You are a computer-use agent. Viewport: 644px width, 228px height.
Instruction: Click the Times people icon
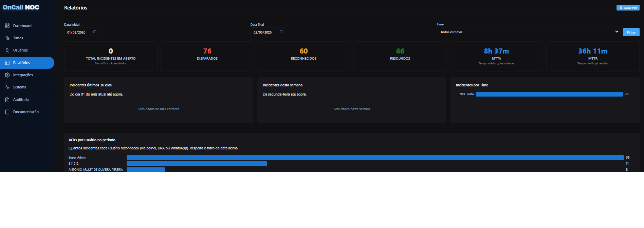point(7,38)
